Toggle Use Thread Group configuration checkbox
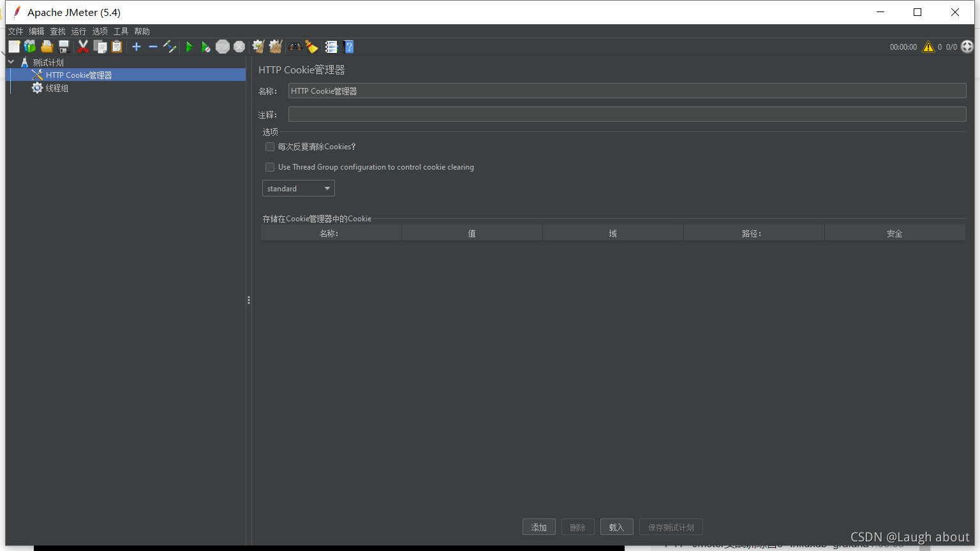This screenshot has width=980, height=551. pos(270,167)
